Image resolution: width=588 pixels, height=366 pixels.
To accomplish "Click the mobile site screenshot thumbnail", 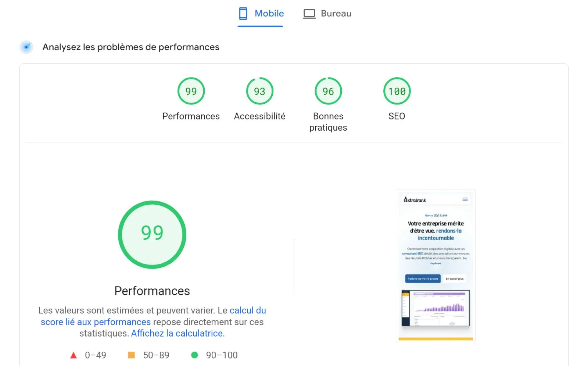I will click(x=435, y=266).
